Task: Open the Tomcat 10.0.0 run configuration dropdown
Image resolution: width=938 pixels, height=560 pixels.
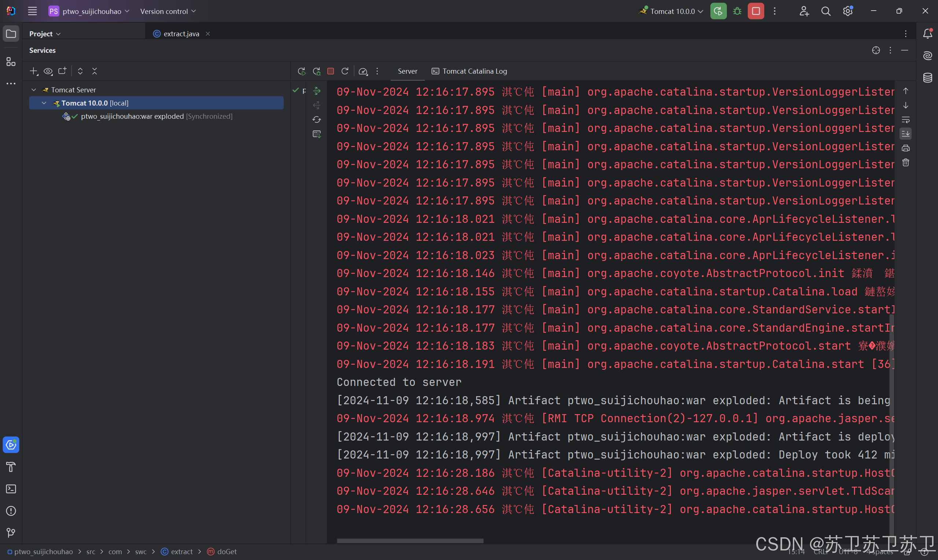Action: (x=672, y=11)
